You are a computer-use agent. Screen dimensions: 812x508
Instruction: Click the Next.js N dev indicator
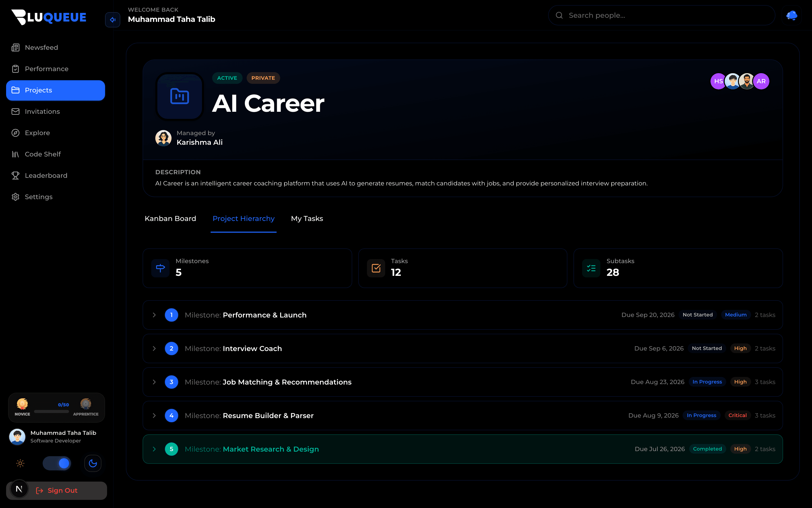point(19,489)
